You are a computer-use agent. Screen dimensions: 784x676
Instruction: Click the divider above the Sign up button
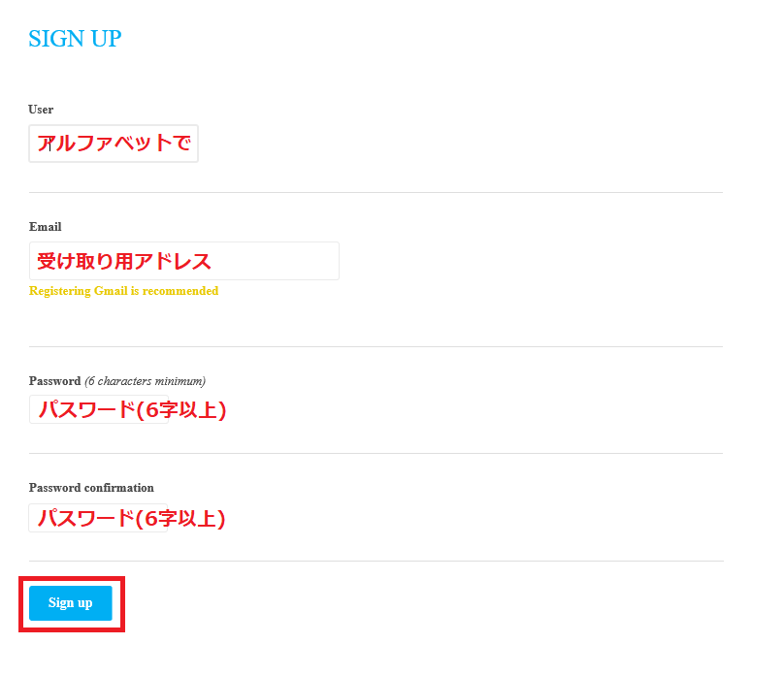click(376, 561)
